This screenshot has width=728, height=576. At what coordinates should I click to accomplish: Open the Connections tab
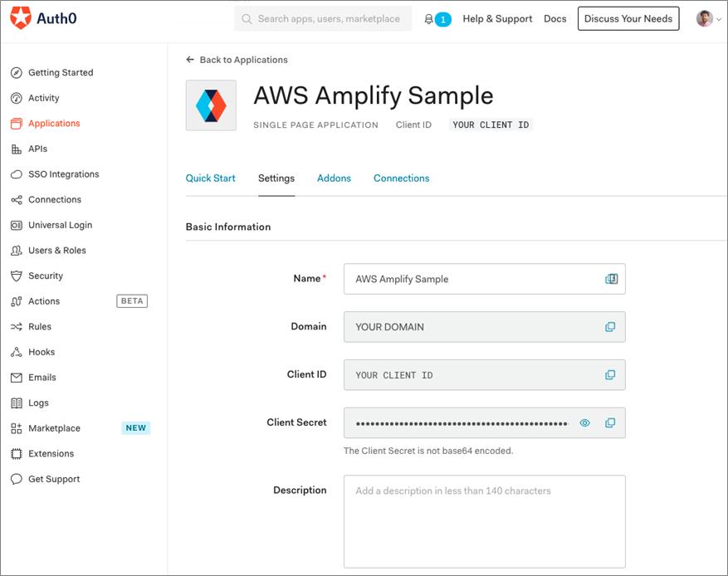(402, 178)
